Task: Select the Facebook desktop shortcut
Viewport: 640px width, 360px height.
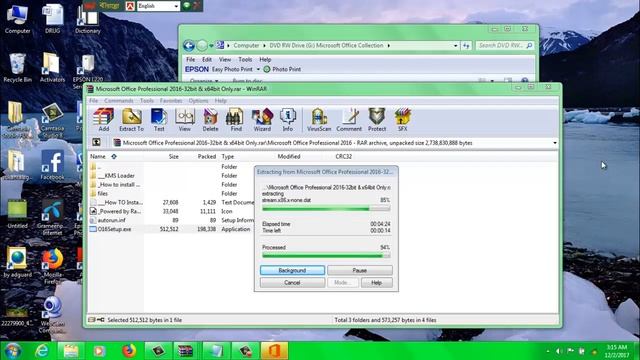Action: pos(52,165)
